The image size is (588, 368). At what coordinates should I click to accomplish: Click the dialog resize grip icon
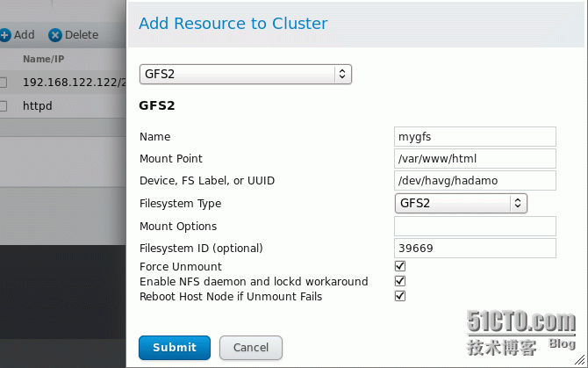point(580,360)
